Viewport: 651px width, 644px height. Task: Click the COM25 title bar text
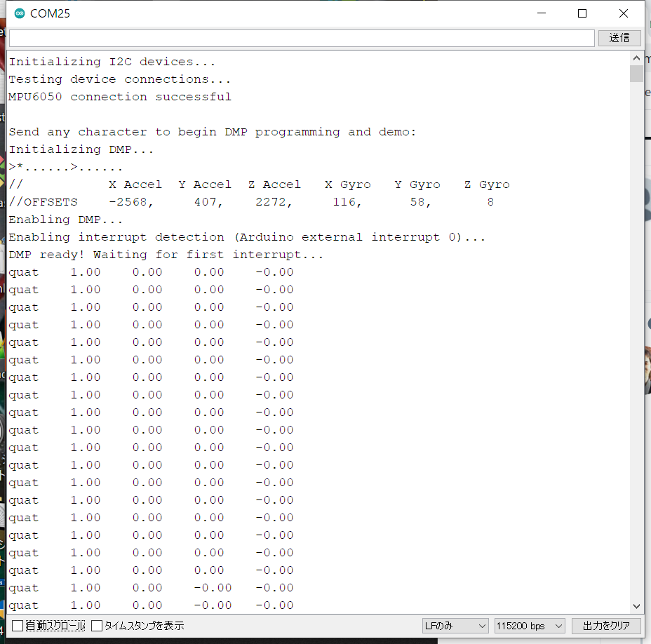[50, 13]
